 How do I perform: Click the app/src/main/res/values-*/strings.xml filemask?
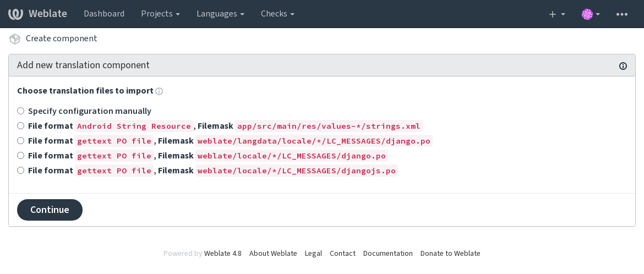click(x=329, y=126)
